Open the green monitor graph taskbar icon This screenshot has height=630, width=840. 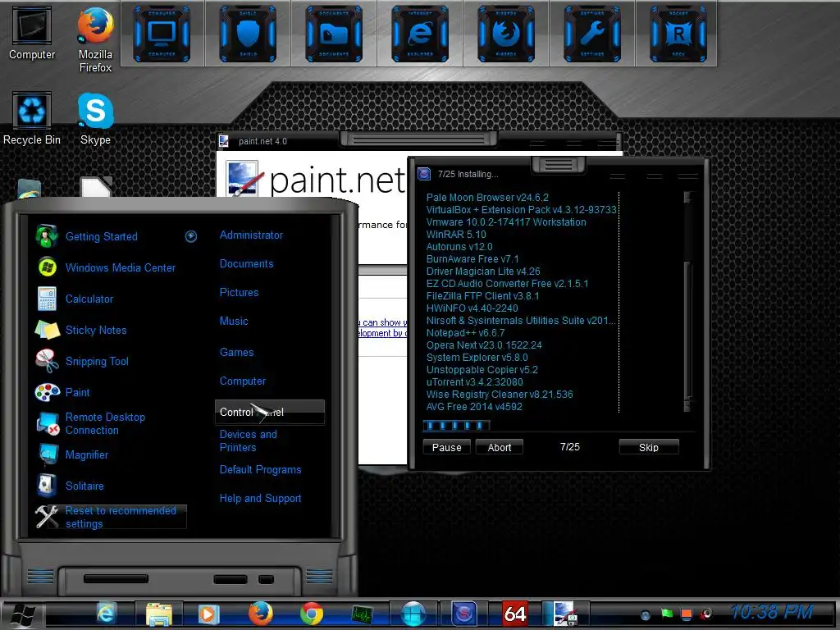(362, 614)
